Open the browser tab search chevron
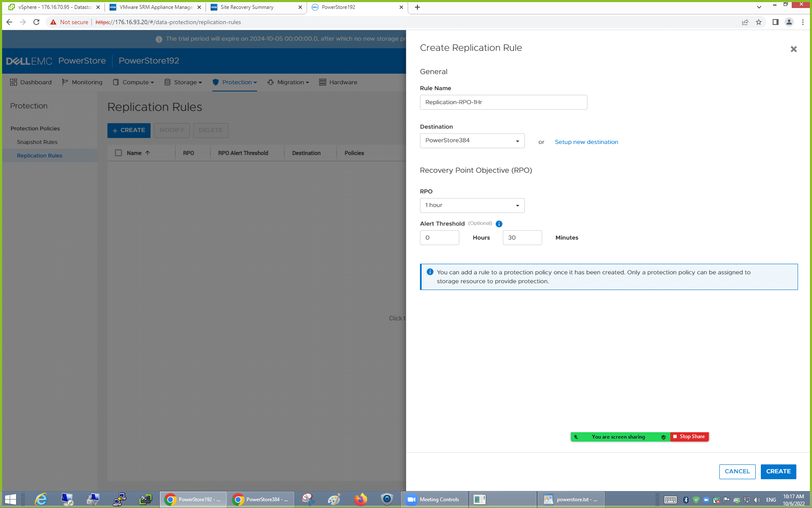 pos(759,7)
